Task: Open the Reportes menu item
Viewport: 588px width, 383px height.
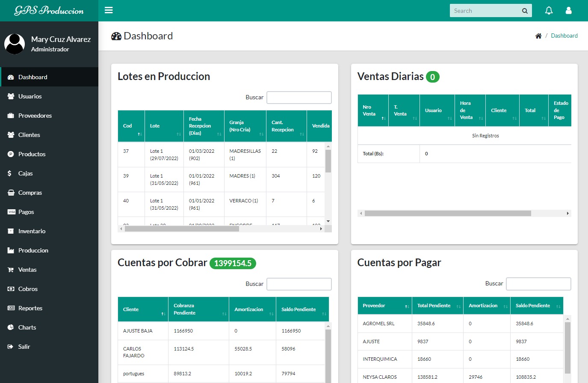Action: click(30, 308)
